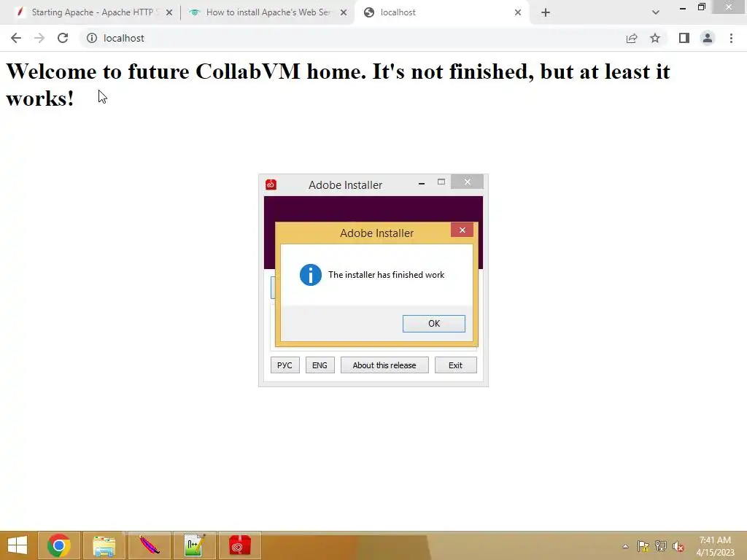The width and height of the screenshot is (747, 560).
Task: Switch to the Starting Apache tab
Action: click(93, 12)
